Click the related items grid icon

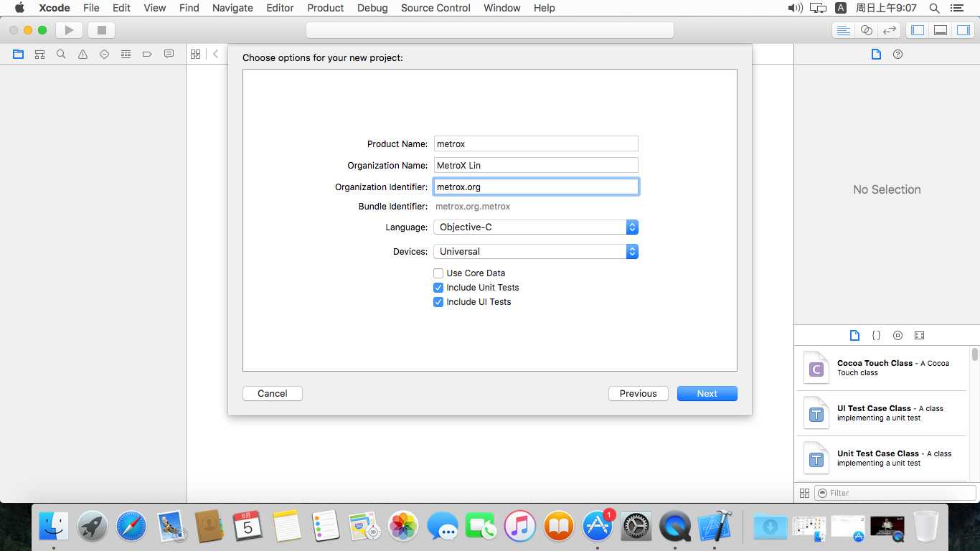[195, 54]
